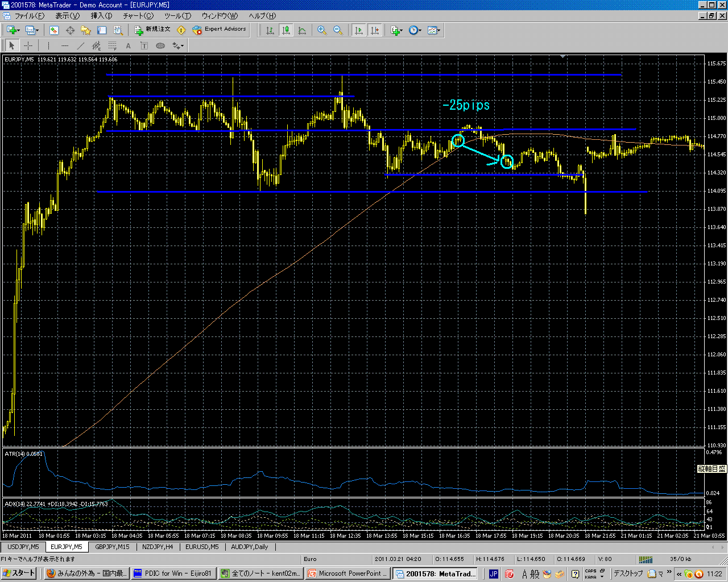Toggle the Chart Shift button

[375, 30]
